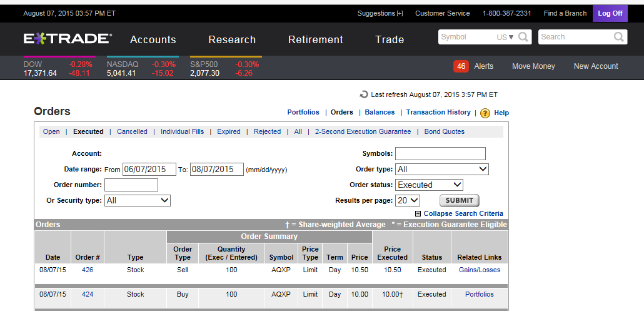This screenshot has height=311, width=644.
Task: Click the E*TRADE logo
Action: coord(68,39)
